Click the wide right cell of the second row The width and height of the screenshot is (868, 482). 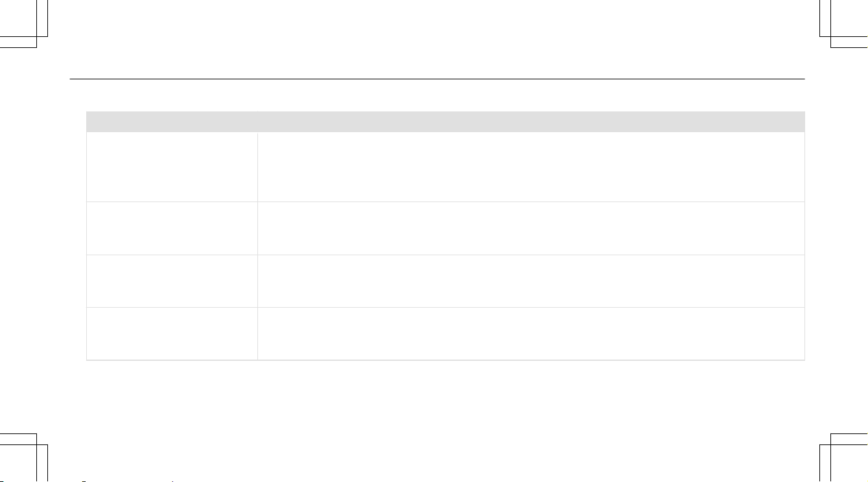click(531, 228)
